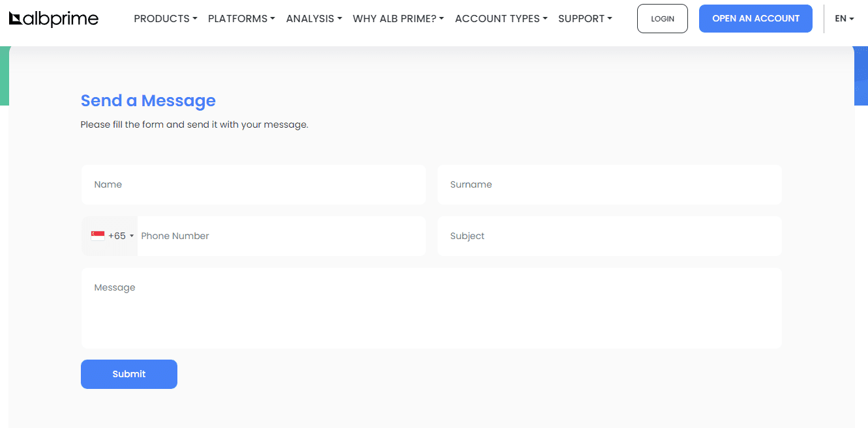
Task: Open the ACCOUNT TYPES menu
Action: (501, 19)
